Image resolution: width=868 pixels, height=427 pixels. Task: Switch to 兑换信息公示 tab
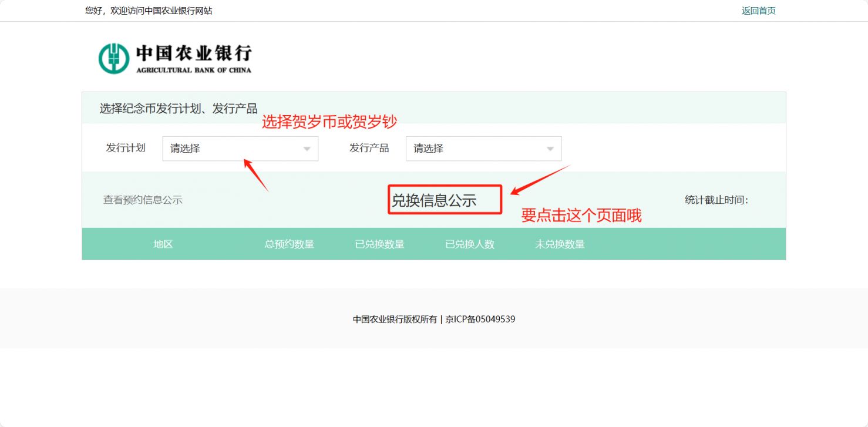point(434,200)
